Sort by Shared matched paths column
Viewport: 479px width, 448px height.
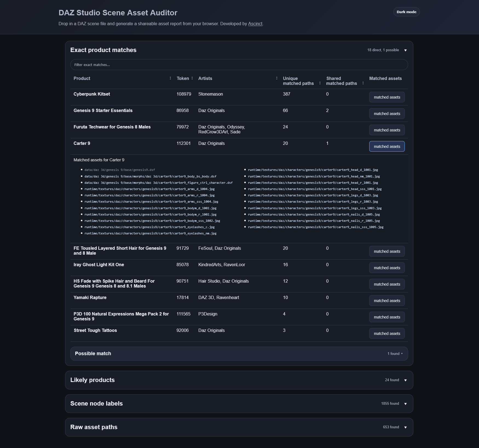[363, 83]
